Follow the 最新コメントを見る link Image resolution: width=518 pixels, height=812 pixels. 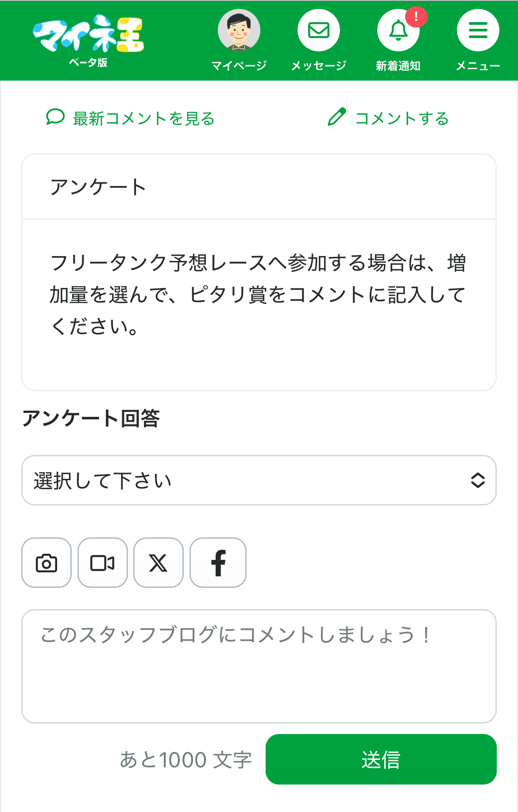pos(143,119)
